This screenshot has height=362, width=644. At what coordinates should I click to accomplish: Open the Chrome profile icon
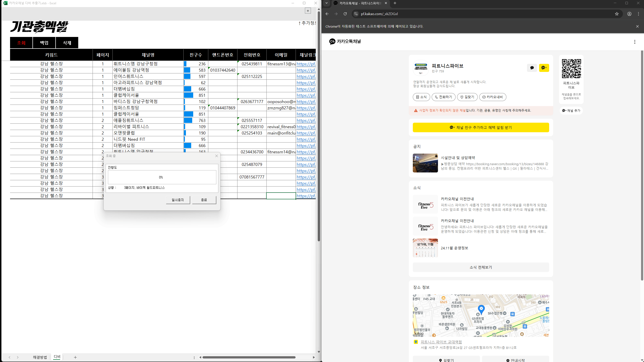point(629,14)
